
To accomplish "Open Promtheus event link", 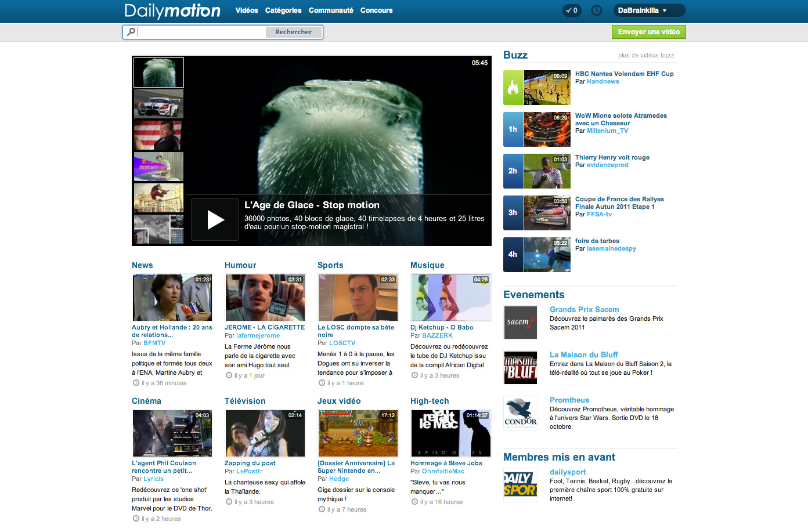I will (x=569, y=400).
